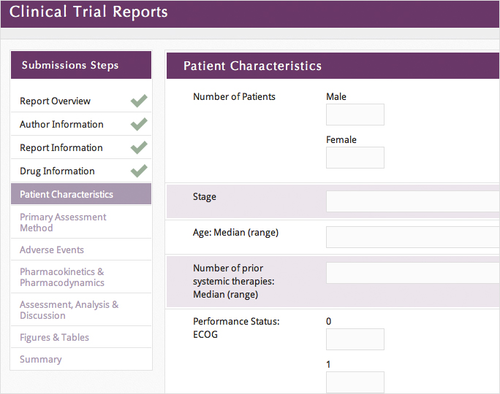Click the Report Information green checkmark

pos(139,147)
